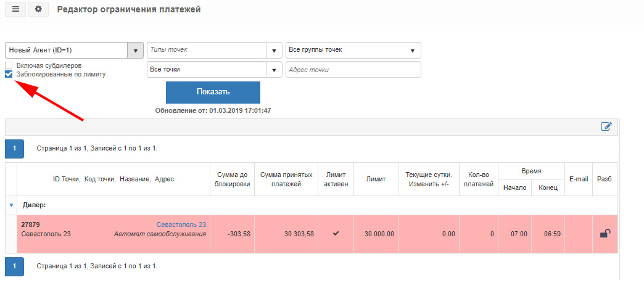Image resolution: width=644 pixels, height=301 pixels.
Task: Click the Лимит column header
Action: point(376,179)
